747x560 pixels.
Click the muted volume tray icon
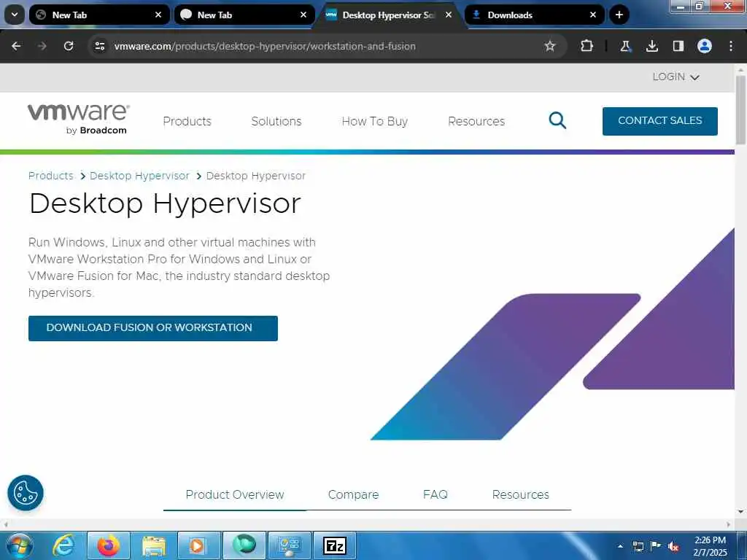pyautogui.click(x=673, y=547)
